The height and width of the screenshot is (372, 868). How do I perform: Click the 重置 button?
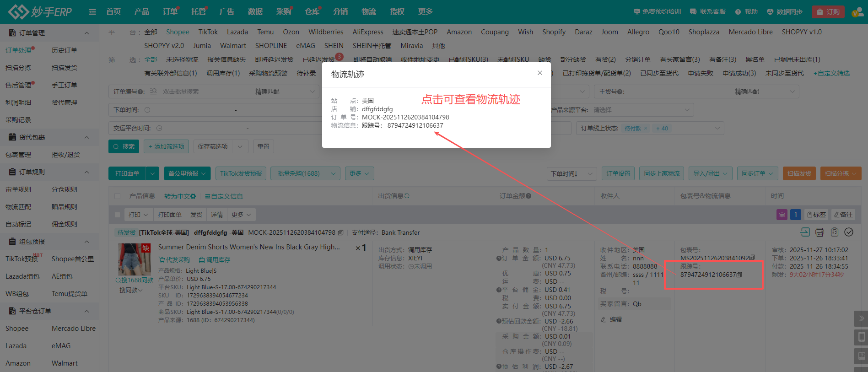coord(263,146)
